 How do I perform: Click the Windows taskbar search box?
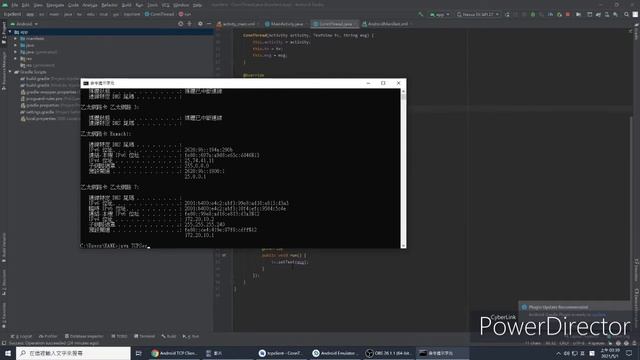point(73,353)
